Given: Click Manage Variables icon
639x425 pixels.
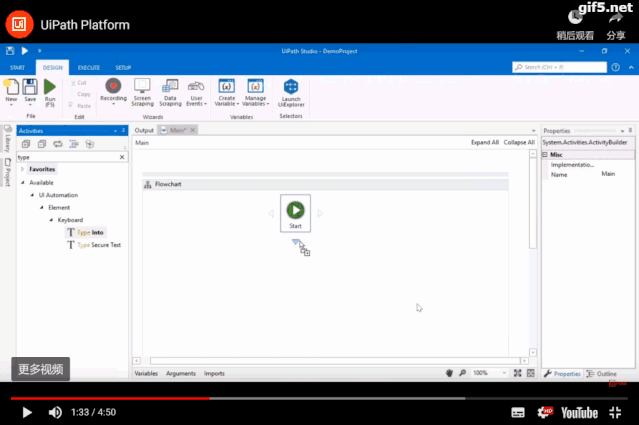Looking at the screenshot, I should pos(255,86).
